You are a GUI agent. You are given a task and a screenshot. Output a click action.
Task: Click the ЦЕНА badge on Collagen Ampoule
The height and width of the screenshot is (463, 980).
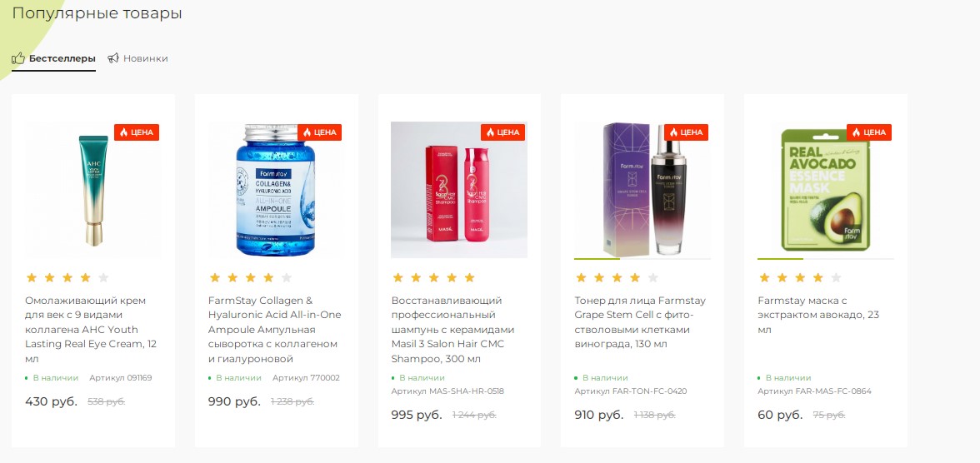tap(319, 132)
